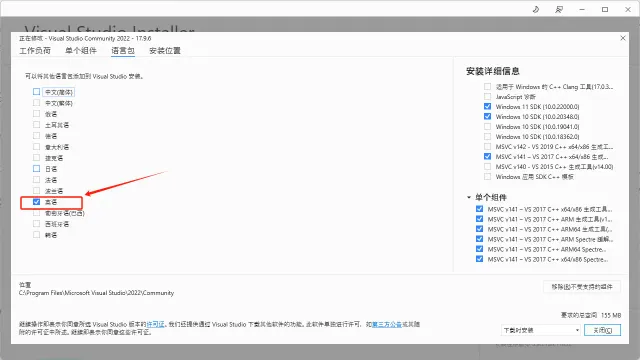Enable the 俄语 language pack
The height and width of the screenshot is (360, 640).
pyautogui.click(x=36, y=114)
